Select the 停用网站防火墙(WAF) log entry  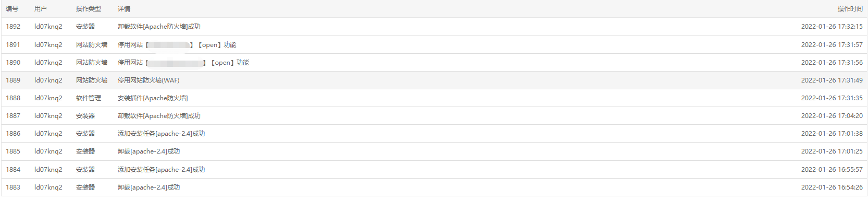pos(148,80)
